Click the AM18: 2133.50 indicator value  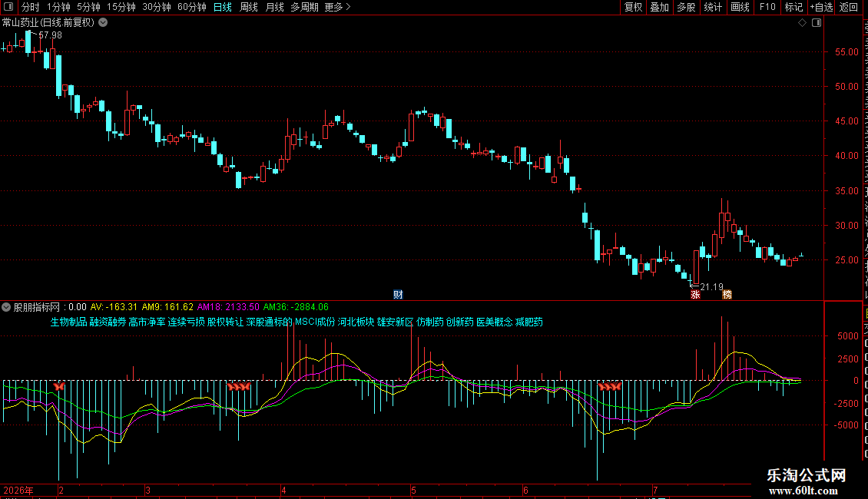tap(228, 307)
